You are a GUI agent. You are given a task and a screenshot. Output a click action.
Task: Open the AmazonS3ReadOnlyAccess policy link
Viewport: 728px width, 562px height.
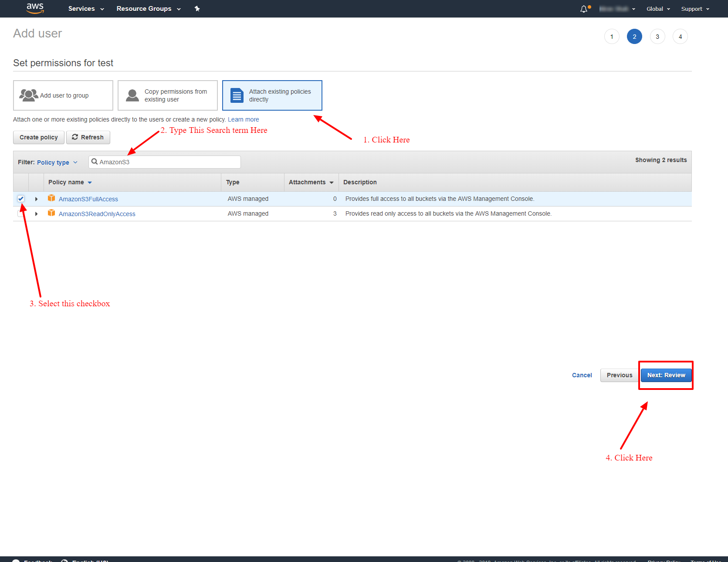coord(97,214)
